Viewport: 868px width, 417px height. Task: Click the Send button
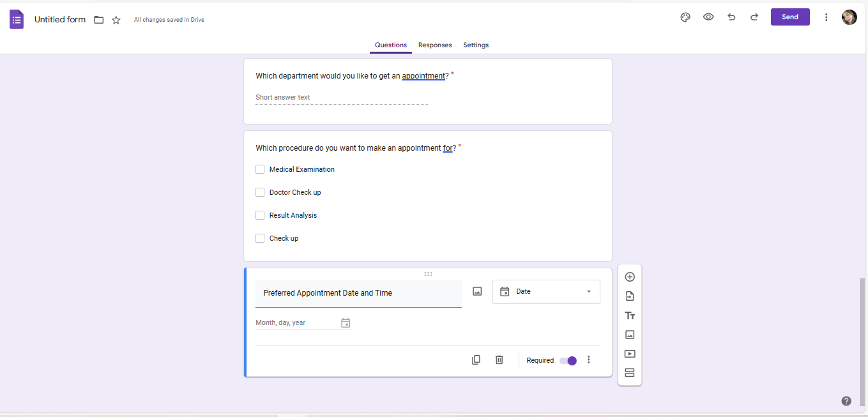790,17
